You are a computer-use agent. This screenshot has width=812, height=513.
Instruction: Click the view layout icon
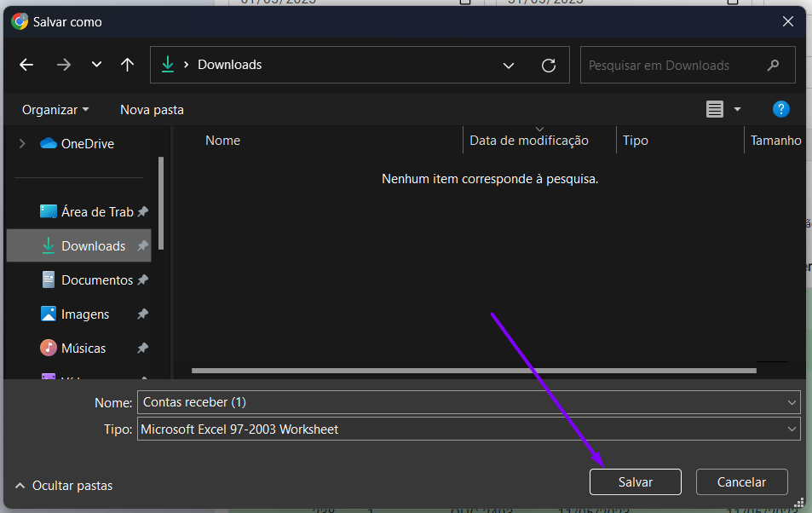(x=714, y=109)
